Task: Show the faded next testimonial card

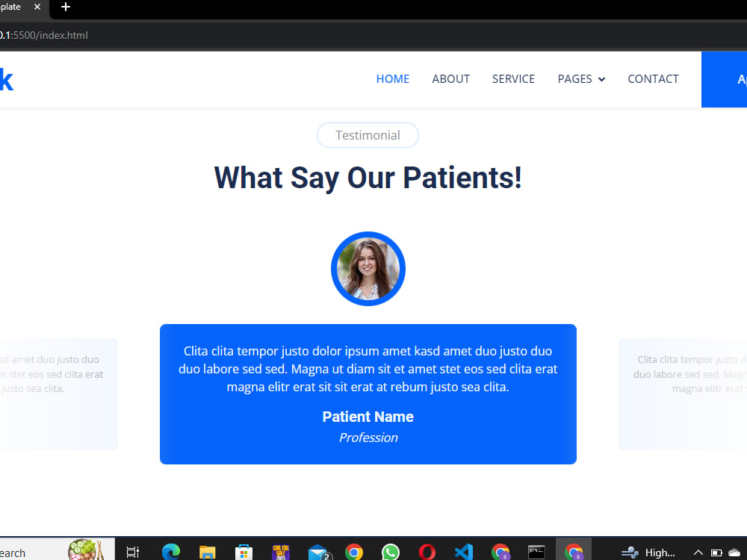Action: (x=683, y=394)
